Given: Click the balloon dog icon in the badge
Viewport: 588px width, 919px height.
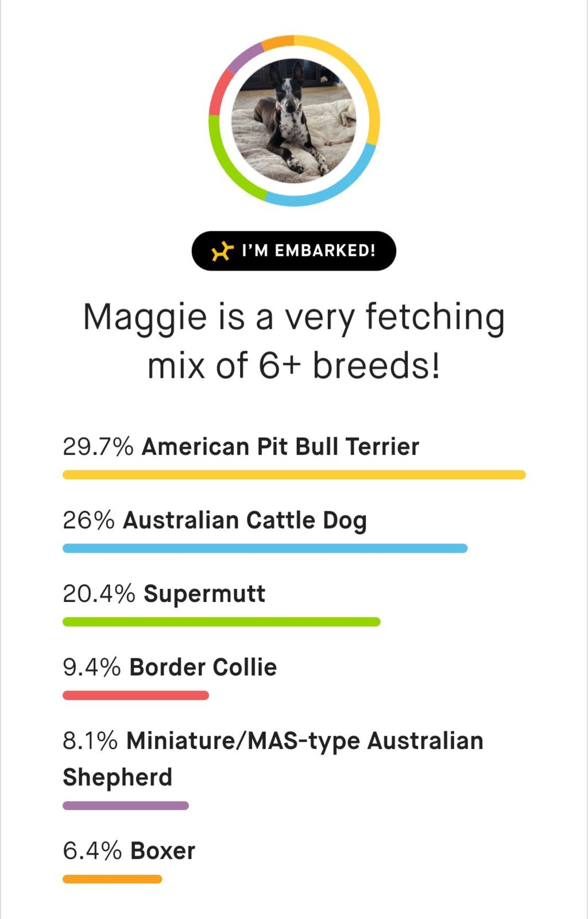Looking at the screenshot, I should [x=222, y=251].
